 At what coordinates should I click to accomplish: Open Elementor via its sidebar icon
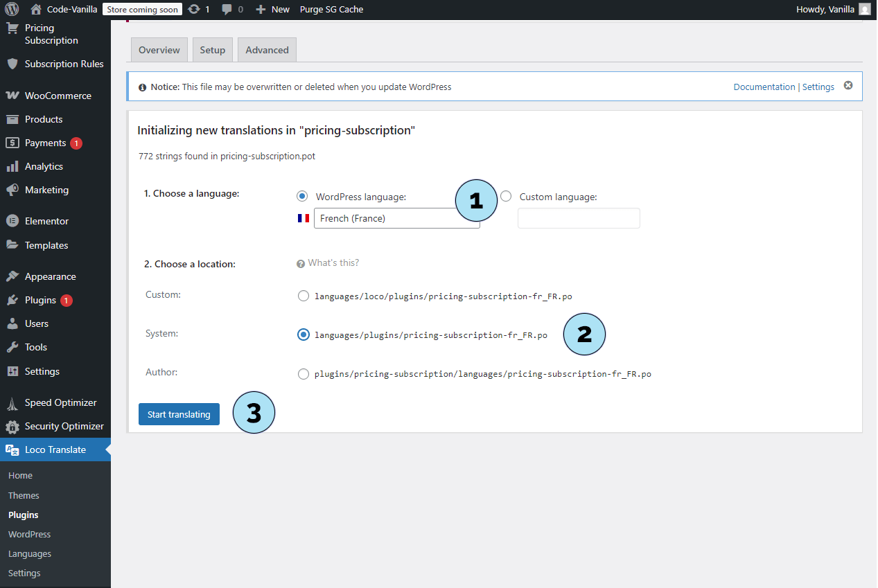(12, 221)
